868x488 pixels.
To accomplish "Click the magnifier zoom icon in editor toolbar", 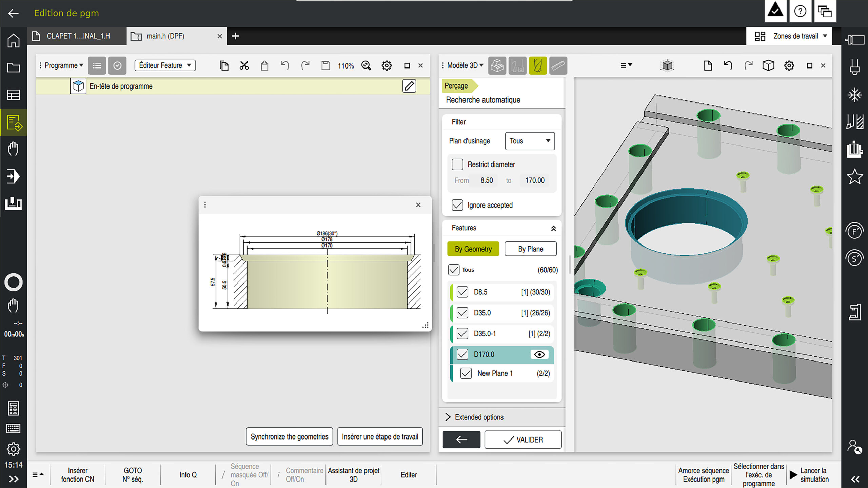I will (366, 65).
